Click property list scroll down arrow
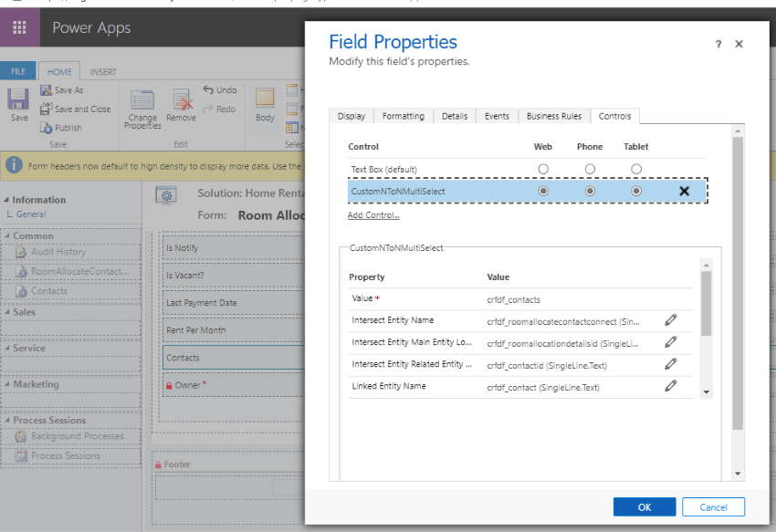Screen dimensions: 776x532 707,392
